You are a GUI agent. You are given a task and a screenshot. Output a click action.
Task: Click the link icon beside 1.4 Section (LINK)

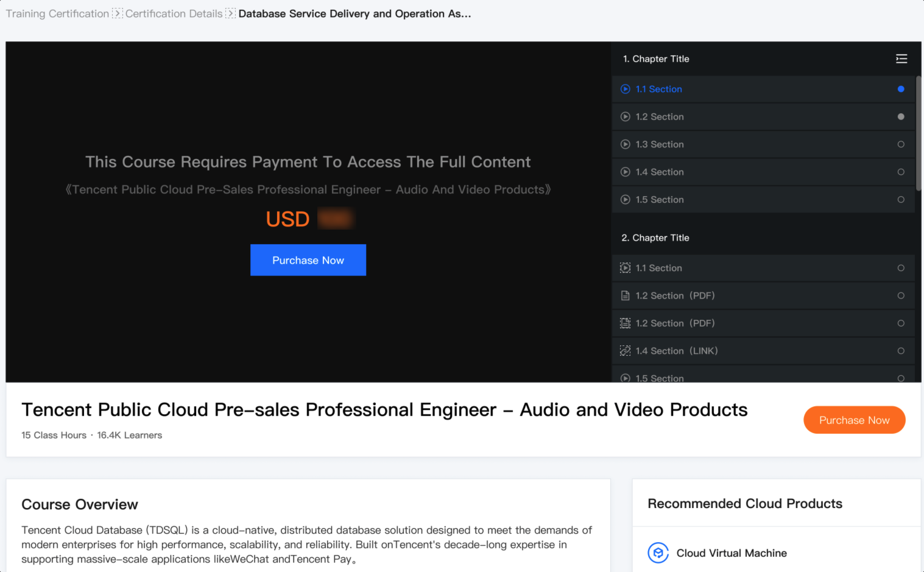[625, 351]
